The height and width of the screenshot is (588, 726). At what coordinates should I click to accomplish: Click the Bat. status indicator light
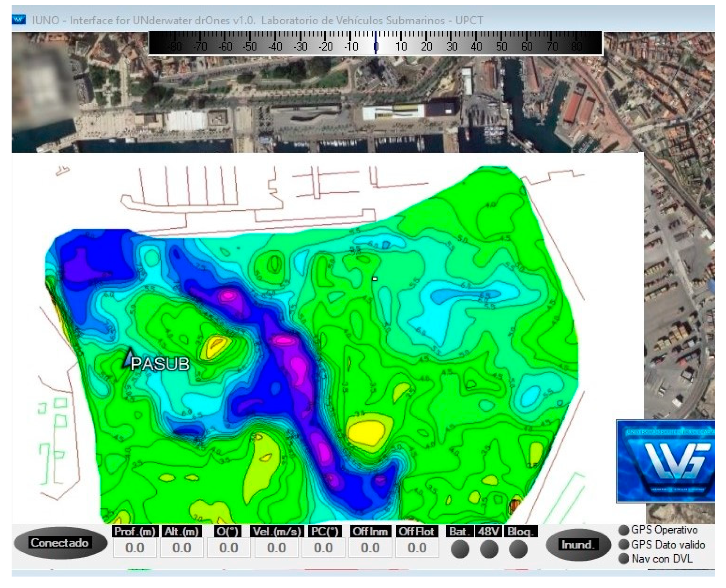tap(460, 549)
